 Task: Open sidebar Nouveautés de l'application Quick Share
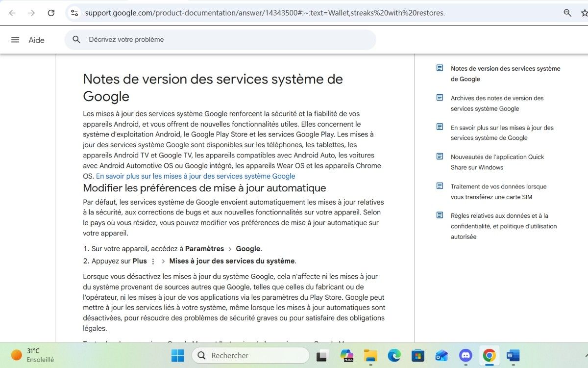click(x=497, y=162)
